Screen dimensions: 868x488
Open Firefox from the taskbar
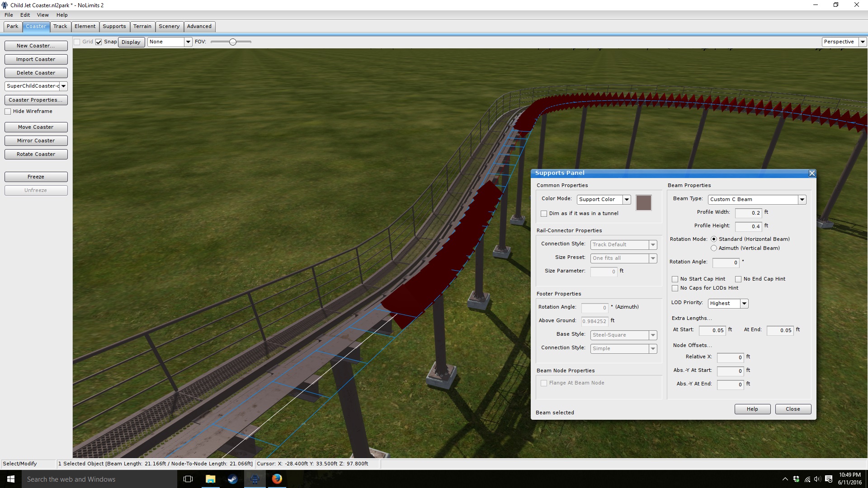point(277,479)
